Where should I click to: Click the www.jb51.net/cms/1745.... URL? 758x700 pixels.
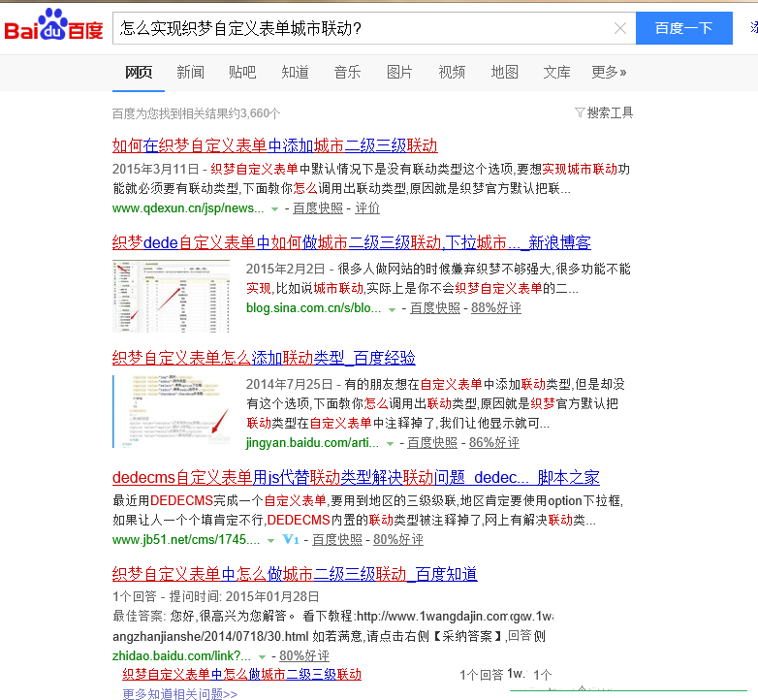coord(186,539)
